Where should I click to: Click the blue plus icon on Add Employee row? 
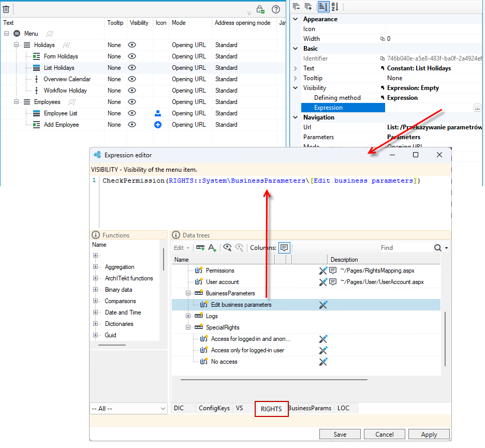pyautogui.click(x=158, y=125)
